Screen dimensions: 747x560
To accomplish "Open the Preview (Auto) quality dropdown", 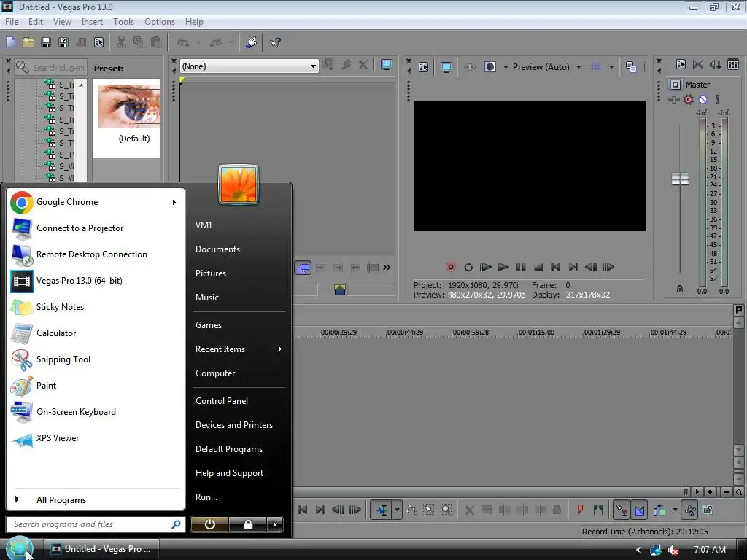I will (x=578, y=67).
